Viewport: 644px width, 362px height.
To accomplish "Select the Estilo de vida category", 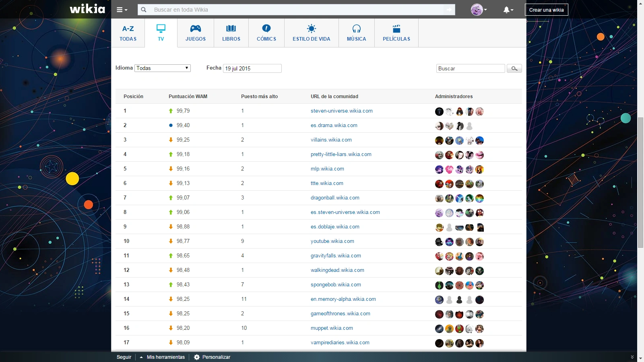I will coord(311,33).
